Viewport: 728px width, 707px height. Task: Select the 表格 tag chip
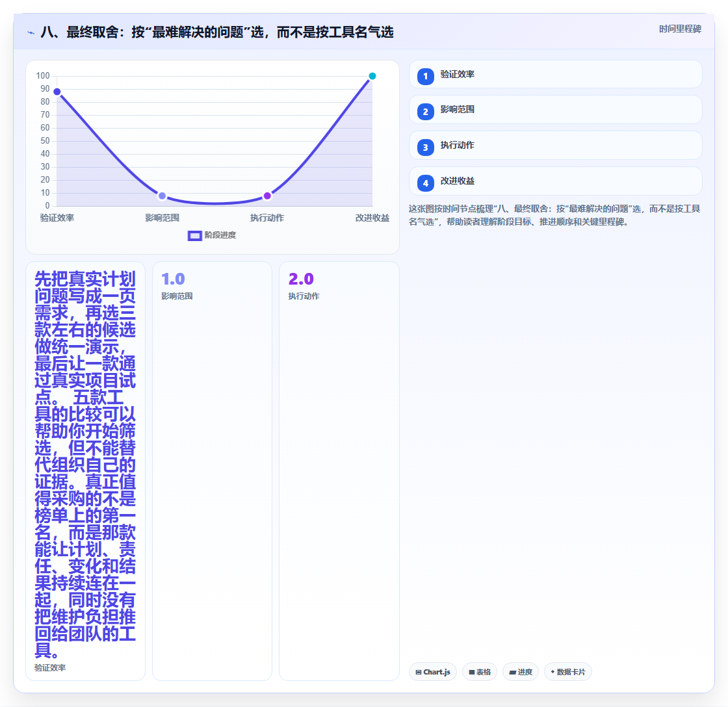pyautogui.click(x=480, y=672)
